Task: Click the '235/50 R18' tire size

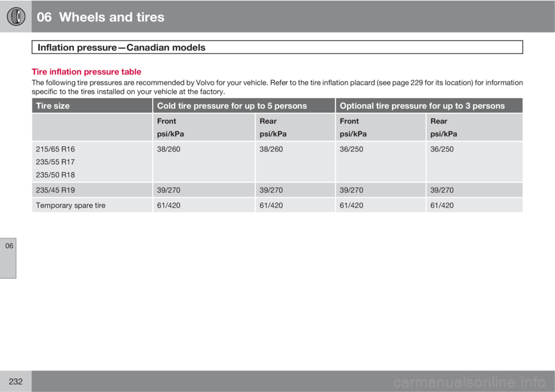Action: pos(55,175)
